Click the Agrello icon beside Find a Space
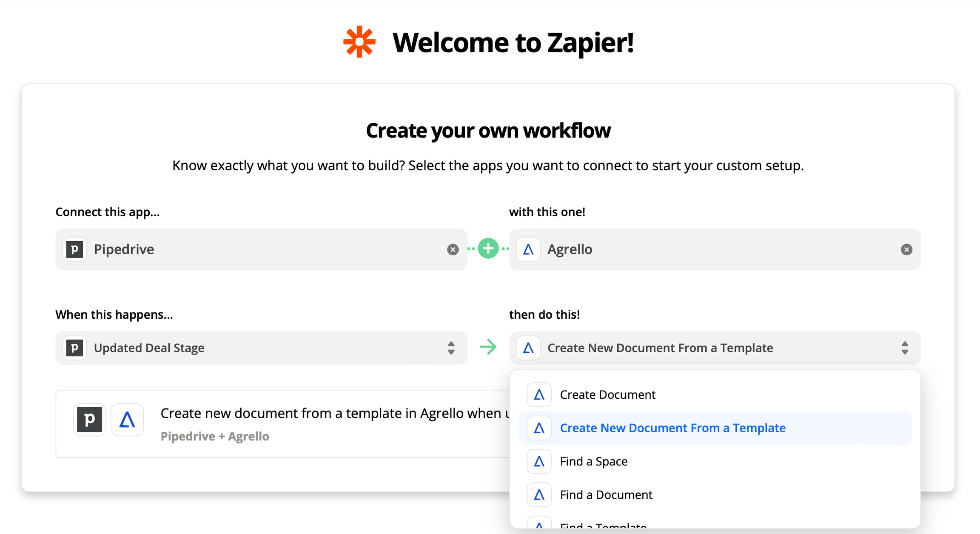Viewport: 980px width, 534px height. tap(539, 461)
